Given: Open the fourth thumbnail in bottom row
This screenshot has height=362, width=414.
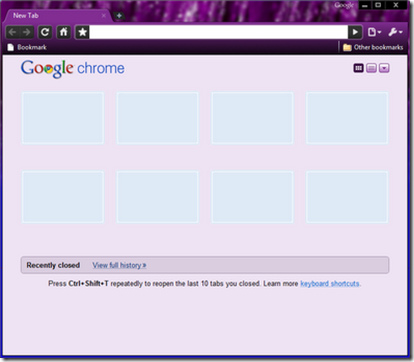Looking at the screenshot, I should pyautogui.click(x=347, y=197).
